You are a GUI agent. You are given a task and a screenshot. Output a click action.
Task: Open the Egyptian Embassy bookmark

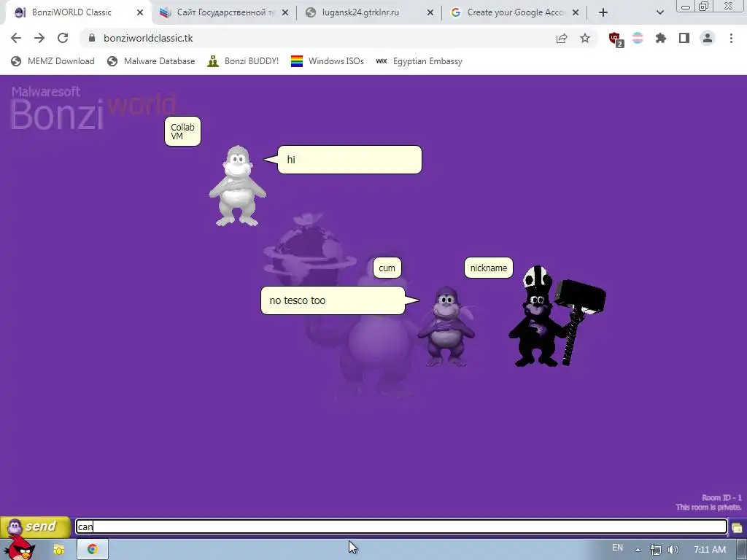click(x=419, y=61)
